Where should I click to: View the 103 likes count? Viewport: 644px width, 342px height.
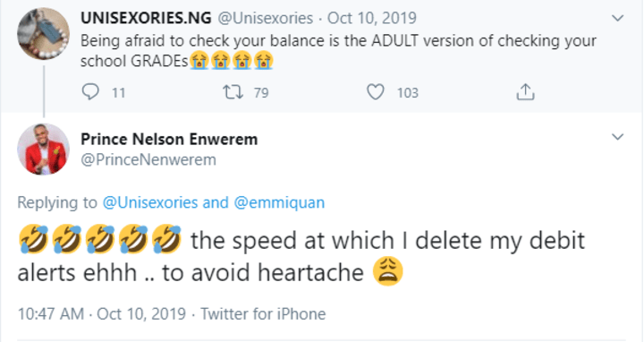coord(408,93)
